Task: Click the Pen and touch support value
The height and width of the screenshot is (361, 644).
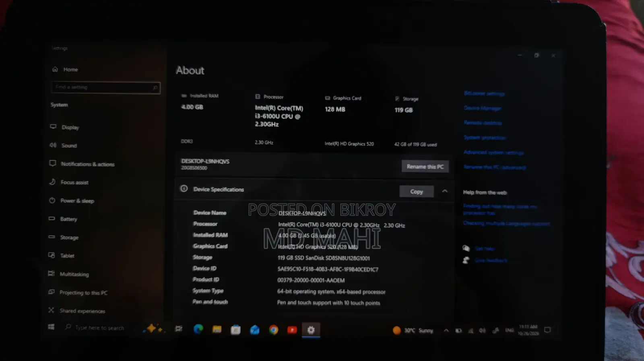Action: [x=328, y=303]
